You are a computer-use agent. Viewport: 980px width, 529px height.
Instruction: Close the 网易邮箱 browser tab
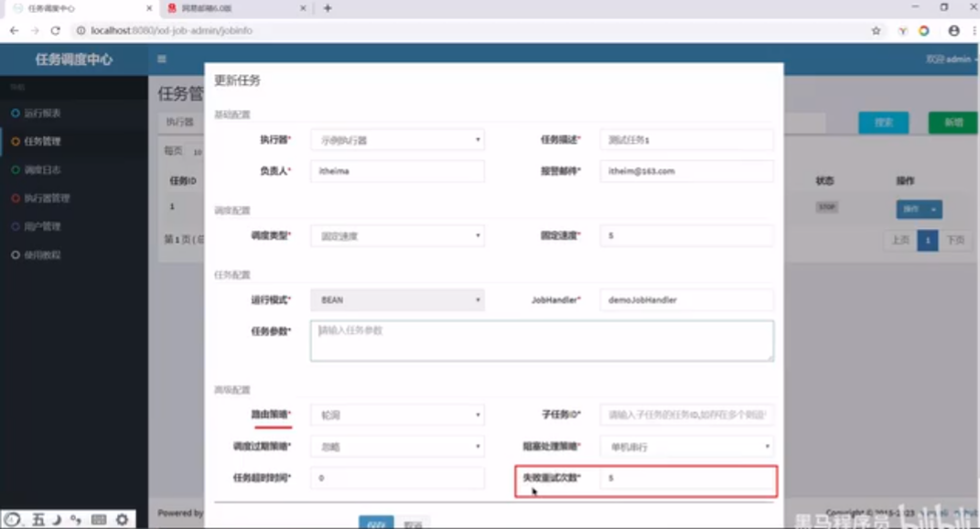pos(303,8)
